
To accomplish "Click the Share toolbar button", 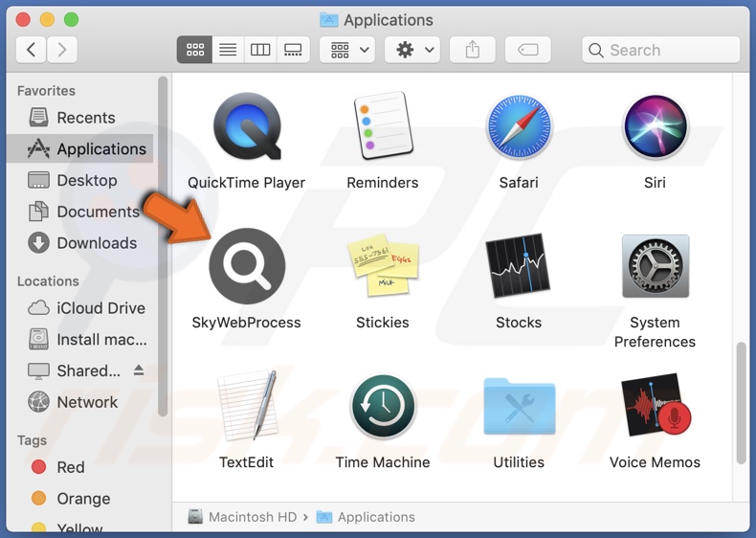I will [x=473, y=50].
